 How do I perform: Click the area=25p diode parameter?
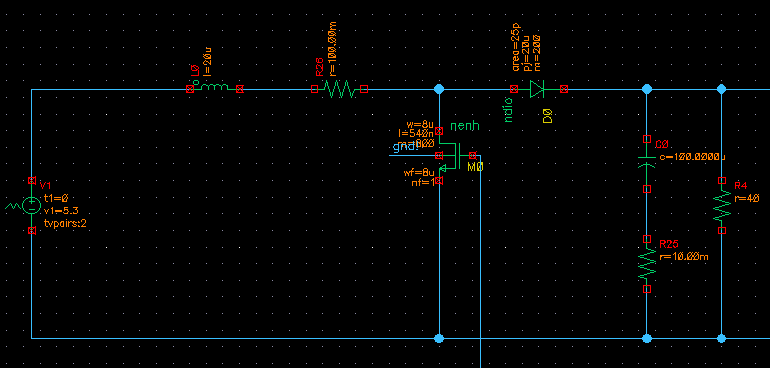point(517,47)
